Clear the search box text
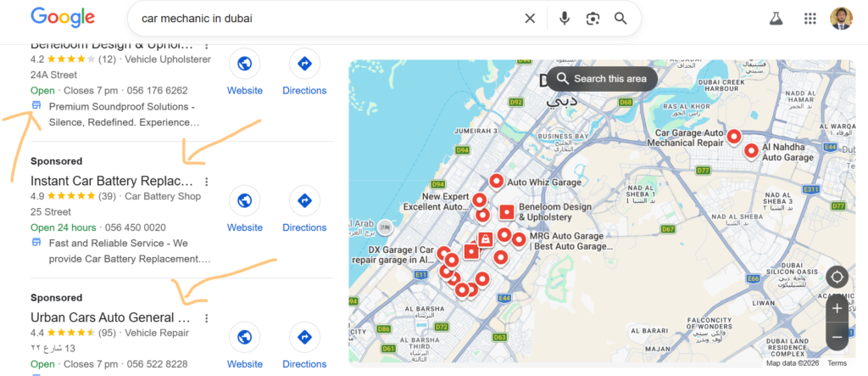Screen dimensions: 868x376 click(530, 19)
